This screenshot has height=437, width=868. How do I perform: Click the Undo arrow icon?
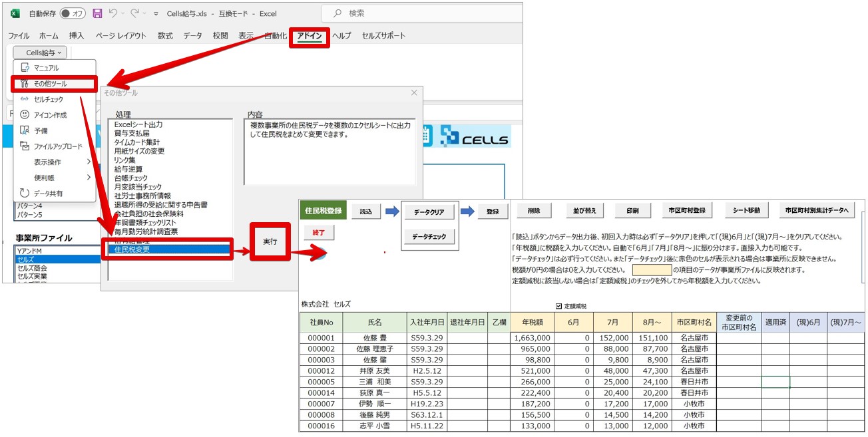click(112, 13)
